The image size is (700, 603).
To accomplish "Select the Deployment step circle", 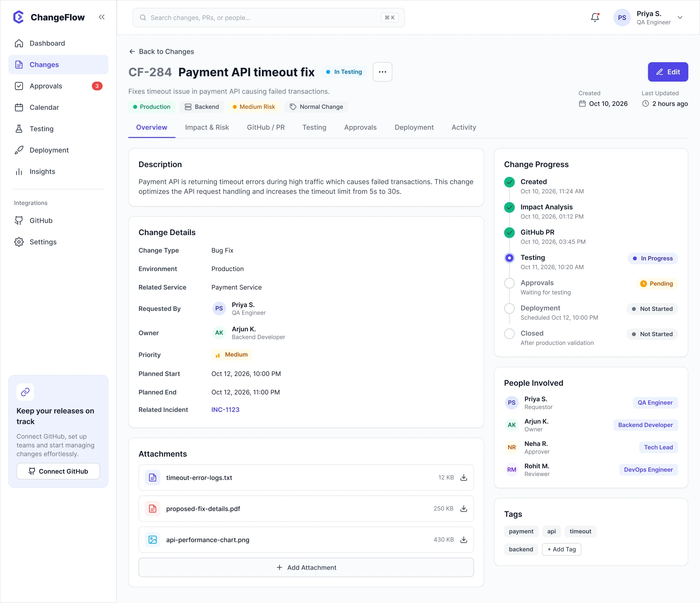I will [x=509, y=308].
